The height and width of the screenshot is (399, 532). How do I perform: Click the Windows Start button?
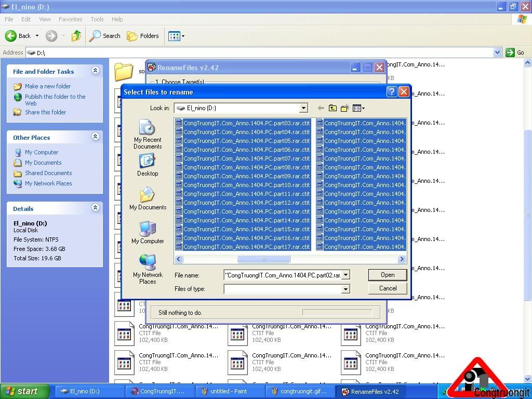pos(24,391)
